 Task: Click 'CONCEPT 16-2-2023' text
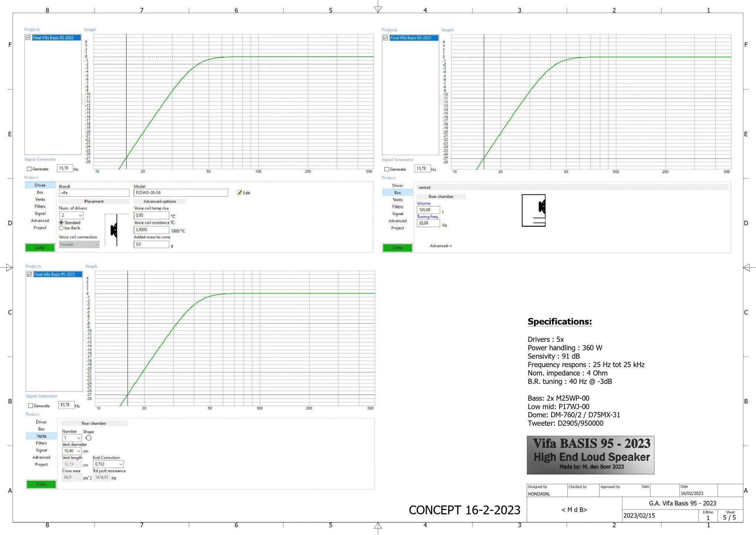click(464, 510)
